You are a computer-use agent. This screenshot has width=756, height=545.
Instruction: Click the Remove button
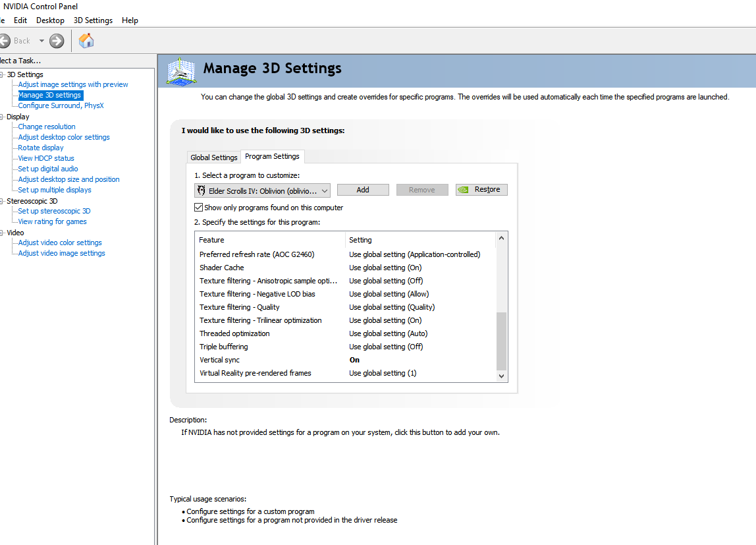tap(422, 190)
